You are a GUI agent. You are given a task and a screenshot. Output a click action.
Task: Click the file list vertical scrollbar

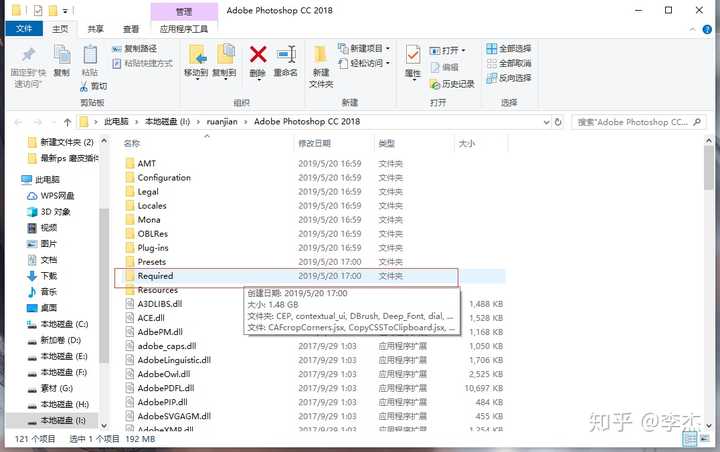click(709, 168)
